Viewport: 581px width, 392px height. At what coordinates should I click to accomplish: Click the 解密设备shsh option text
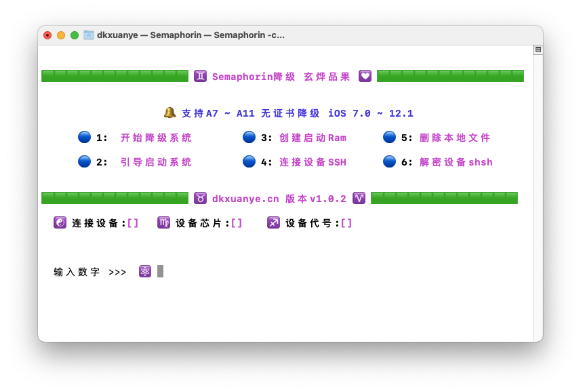click(456, 162)
